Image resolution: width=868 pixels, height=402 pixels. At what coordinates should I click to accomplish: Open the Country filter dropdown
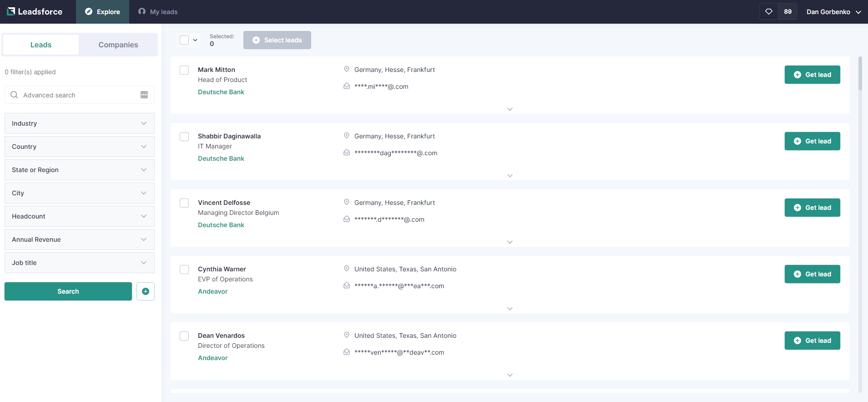pos(80,147)
